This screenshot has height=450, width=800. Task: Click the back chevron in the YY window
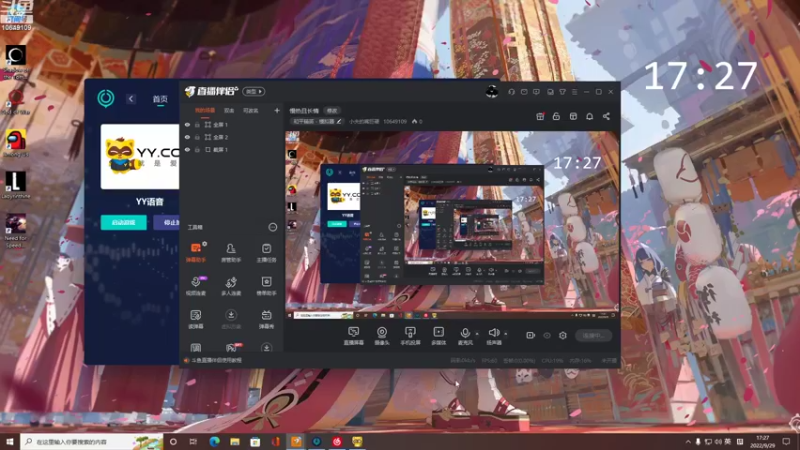point(131,98)
